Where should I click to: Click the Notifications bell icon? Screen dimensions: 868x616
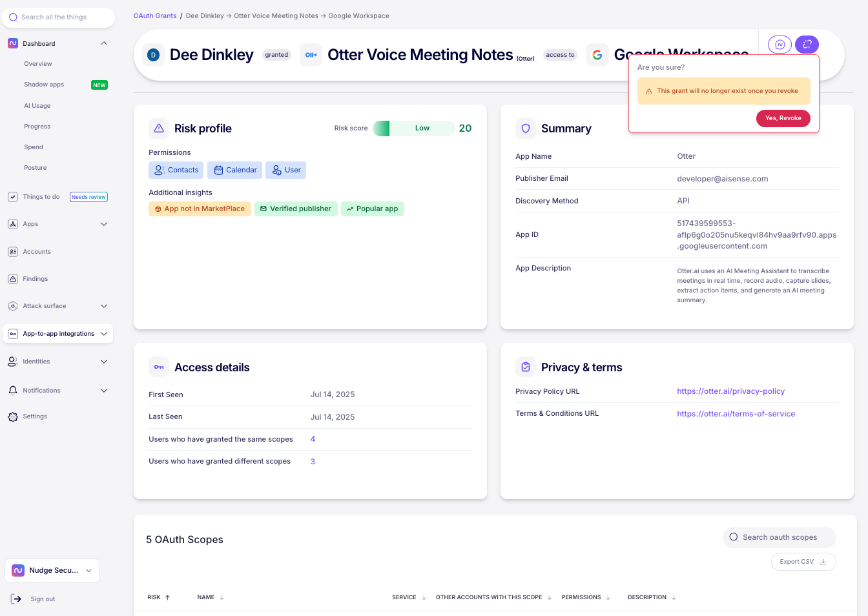click(x=13, y=391)
